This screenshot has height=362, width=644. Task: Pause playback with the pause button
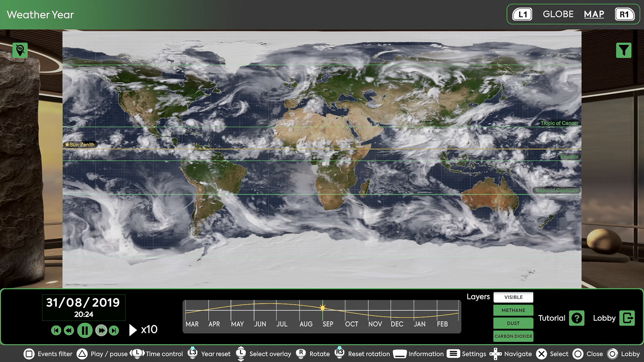[x=85, y=331]
